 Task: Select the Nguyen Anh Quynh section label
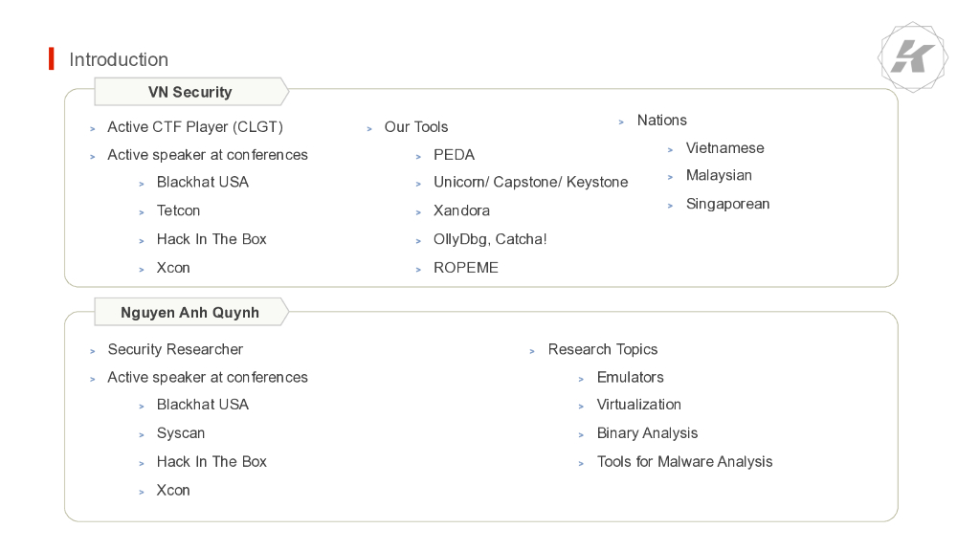pyautogui.click(x=189, y=313)
